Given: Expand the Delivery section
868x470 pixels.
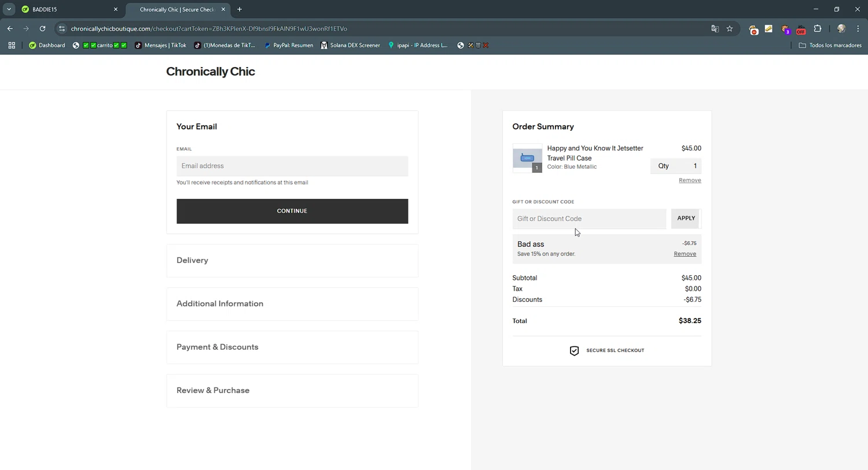Looking at the screenshot, I should (x=292, y=261).
